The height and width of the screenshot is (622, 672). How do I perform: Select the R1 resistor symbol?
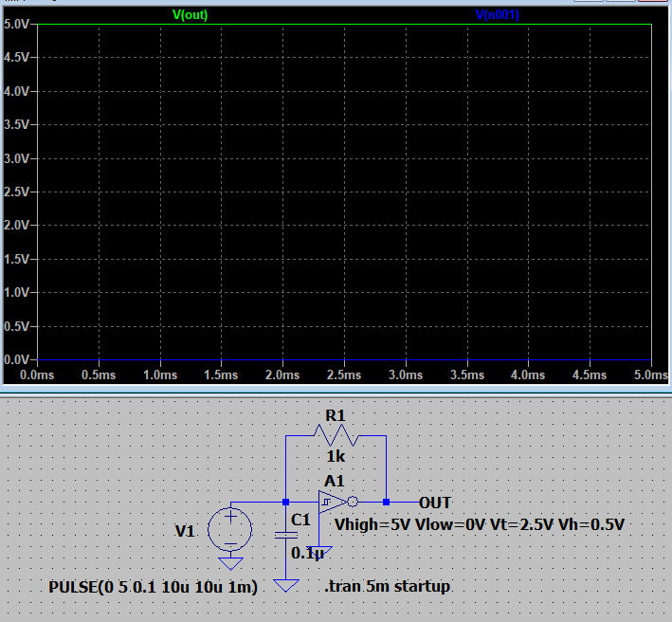(336, 436)
